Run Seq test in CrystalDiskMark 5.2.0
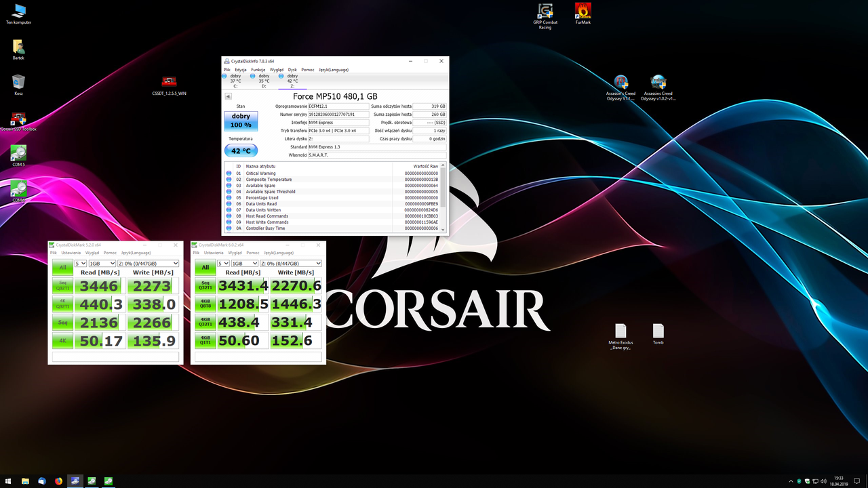This screenshot has height=488, width=868. [x=63, y=323]
